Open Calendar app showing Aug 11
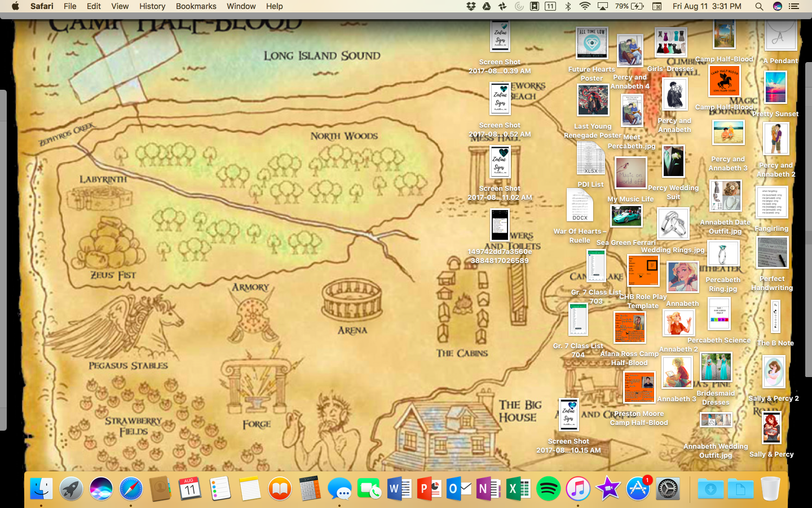Image resolution: width=812 pixels, height=508 pixels. click(190, 489)
